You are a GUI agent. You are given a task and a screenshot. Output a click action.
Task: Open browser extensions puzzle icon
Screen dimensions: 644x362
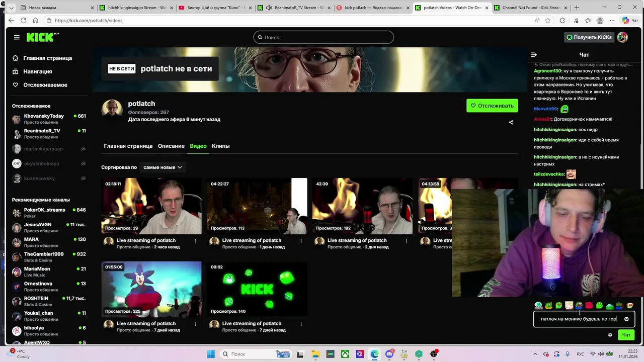click(562, 21)
